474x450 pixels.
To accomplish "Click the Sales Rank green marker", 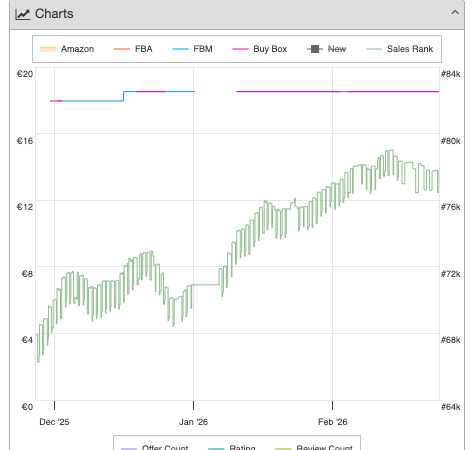I will [x=374, y=49].
